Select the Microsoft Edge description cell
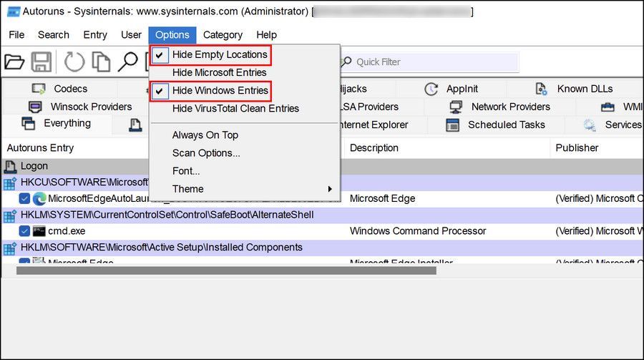 [x=382, y=198]
